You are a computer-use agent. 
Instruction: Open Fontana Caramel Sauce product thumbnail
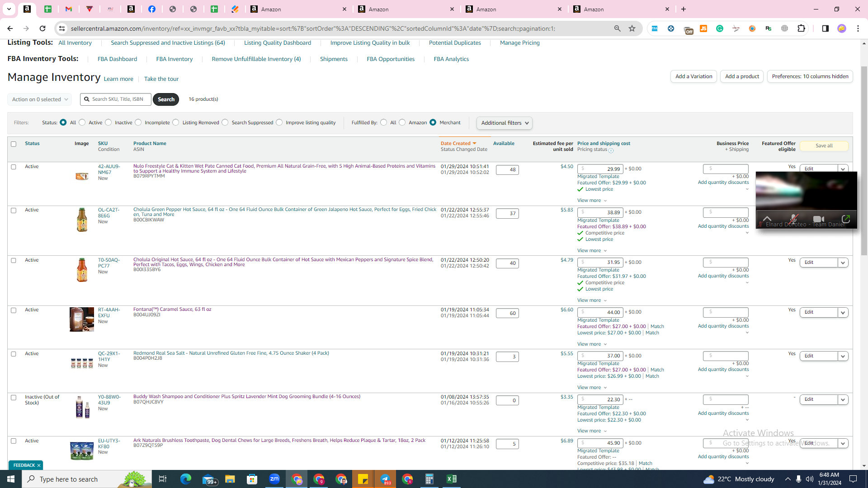tap(82, 319)
